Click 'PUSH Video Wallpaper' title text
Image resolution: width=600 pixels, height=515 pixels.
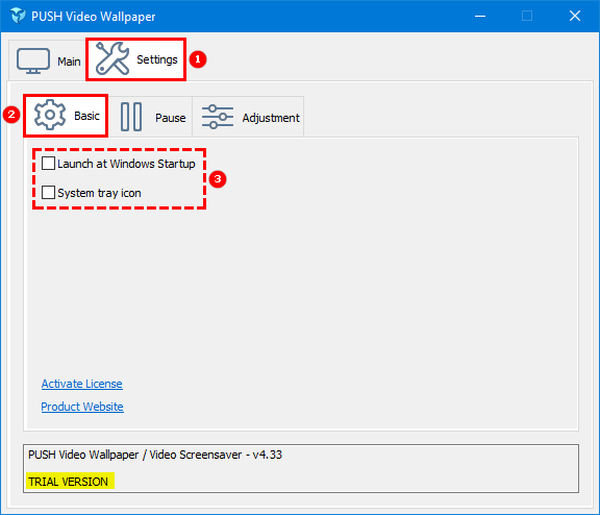(93, 16)
